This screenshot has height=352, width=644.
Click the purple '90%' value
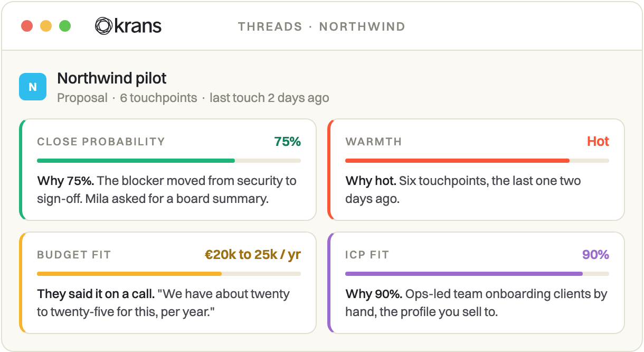click(596, 255)
